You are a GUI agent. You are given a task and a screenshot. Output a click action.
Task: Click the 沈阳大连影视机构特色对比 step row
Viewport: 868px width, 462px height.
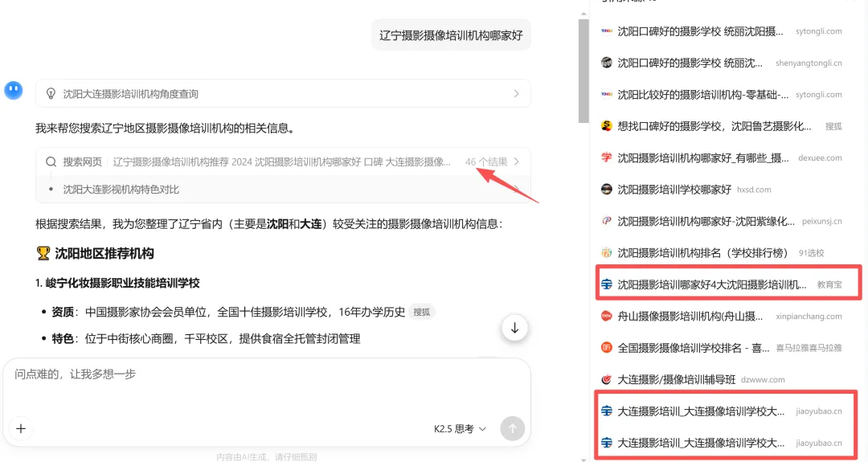283,190
